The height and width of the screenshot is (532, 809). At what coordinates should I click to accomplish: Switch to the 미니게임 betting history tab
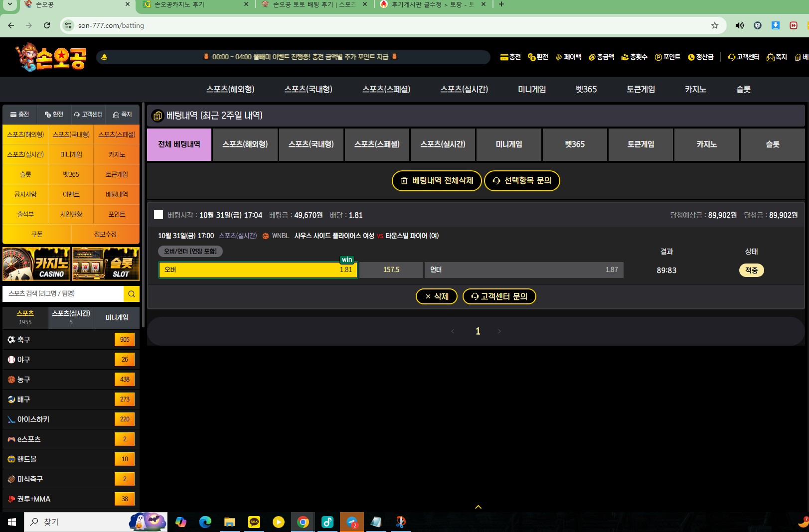click(x=508, y=144)
